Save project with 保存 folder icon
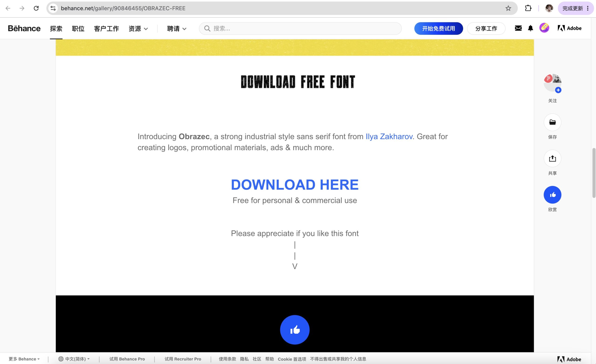This screenshot has height=364, width=596. click(552, 122)
